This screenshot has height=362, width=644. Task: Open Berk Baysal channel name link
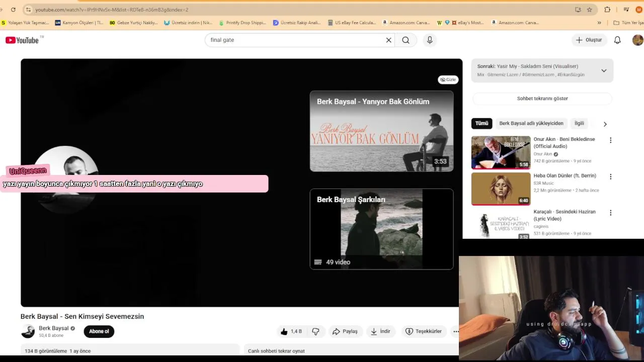(53, 328)
